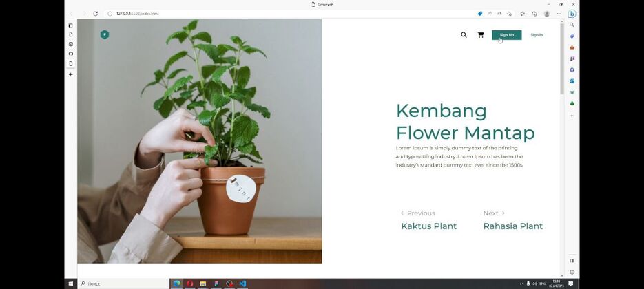Open the browser profile avatar
This screenshot has height=289, width=644.
pos(547,14)
